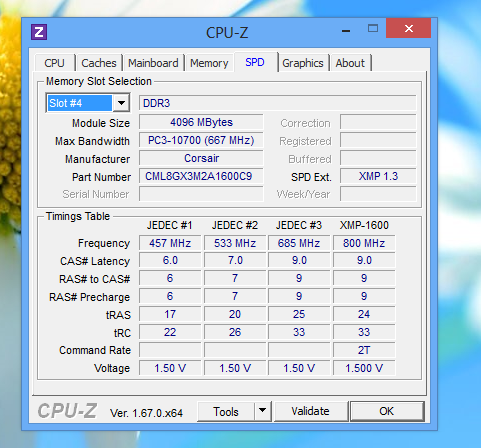Click the Frequency row label
The image size is (481, 448).
pos(104,243)
